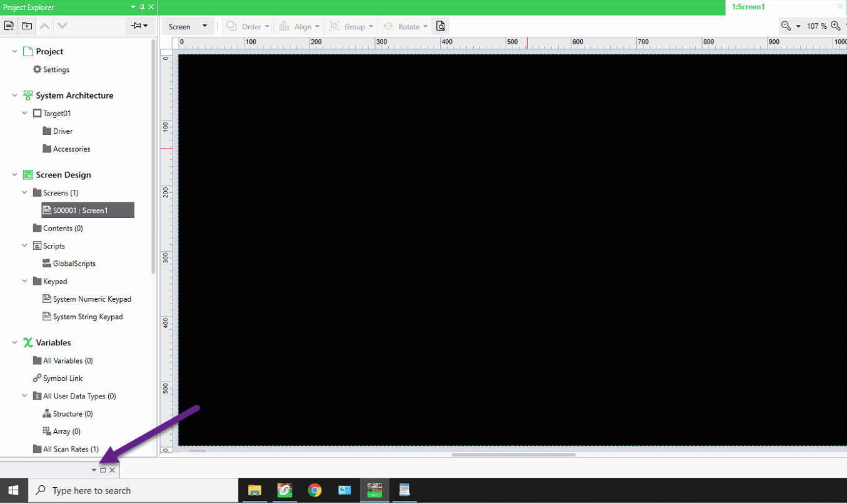847x504 pixels.
Task: Click the zoom out magnifier icon
Action: click(x=786, y=26)
